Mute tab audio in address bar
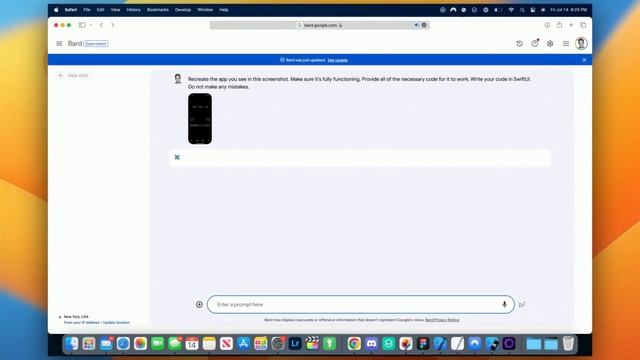 [x=416, y=25]
